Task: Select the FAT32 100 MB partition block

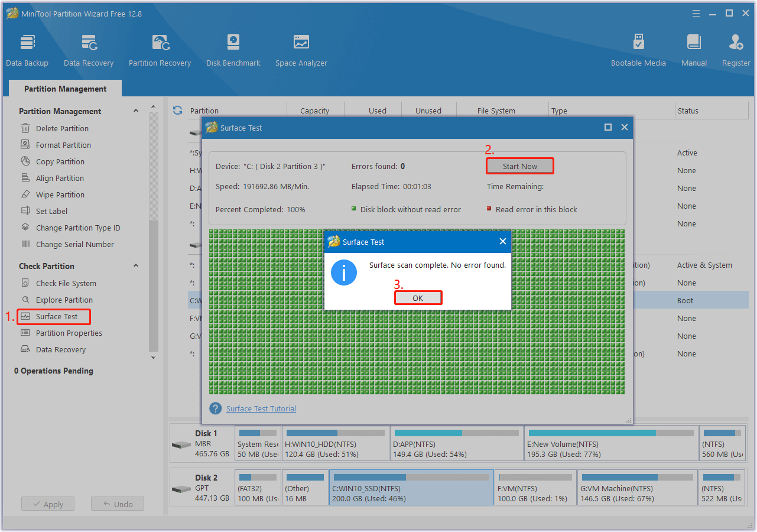Action: [x=258, y=487]
